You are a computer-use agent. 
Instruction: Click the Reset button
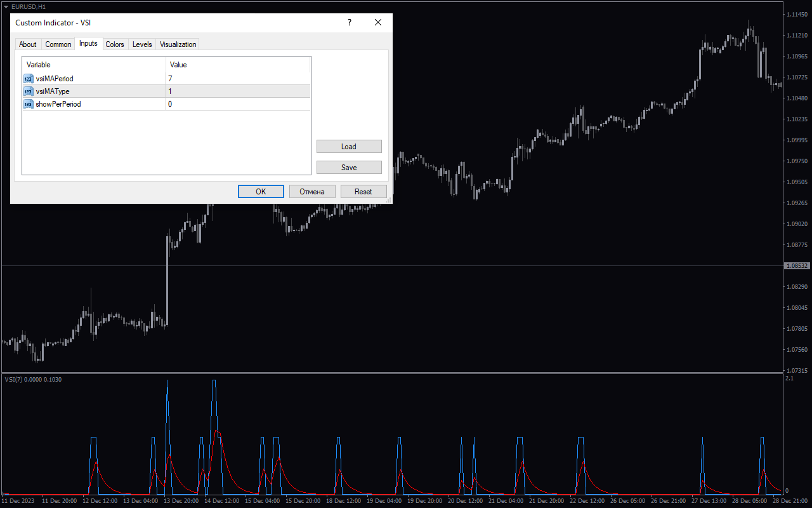[363, 192]
